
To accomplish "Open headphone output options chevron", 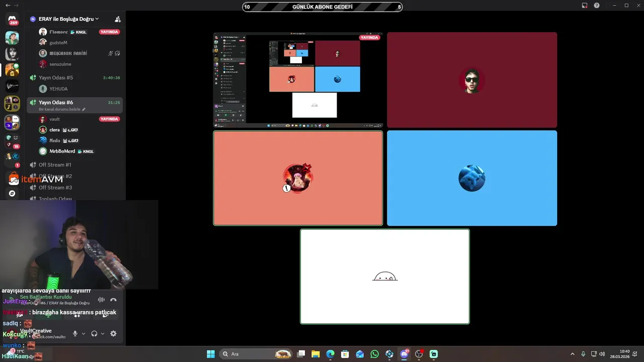I will (x=103, y=333).
